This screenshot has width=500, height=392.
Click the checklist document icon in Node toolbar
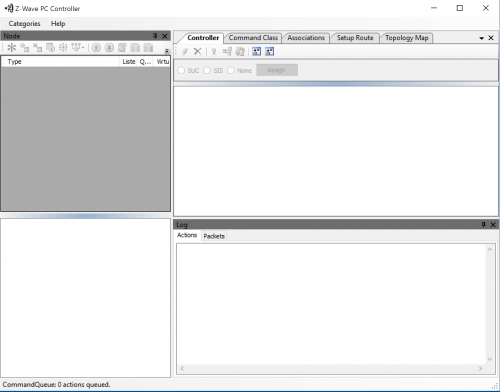pos(122,48)
